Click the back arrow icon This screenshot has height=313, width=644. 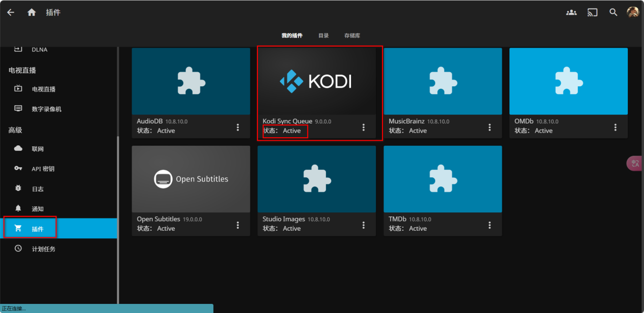(x=11, y=13)
